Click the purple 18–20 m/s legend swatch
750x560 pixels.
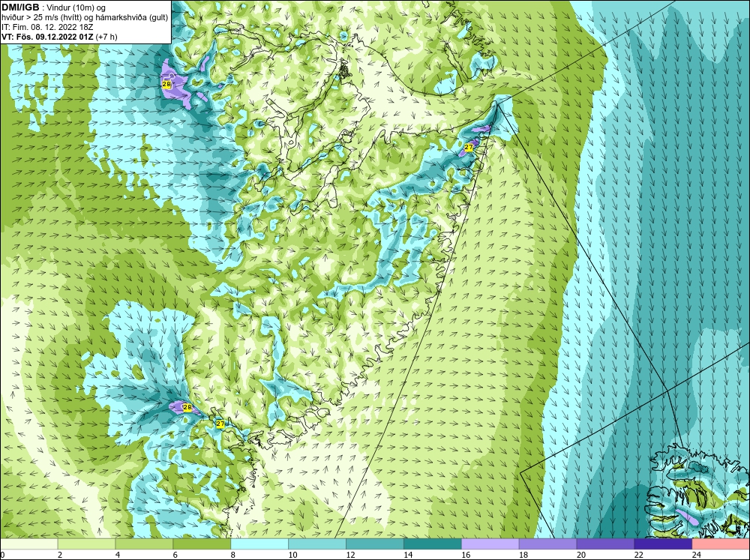(x=547, y=544)
